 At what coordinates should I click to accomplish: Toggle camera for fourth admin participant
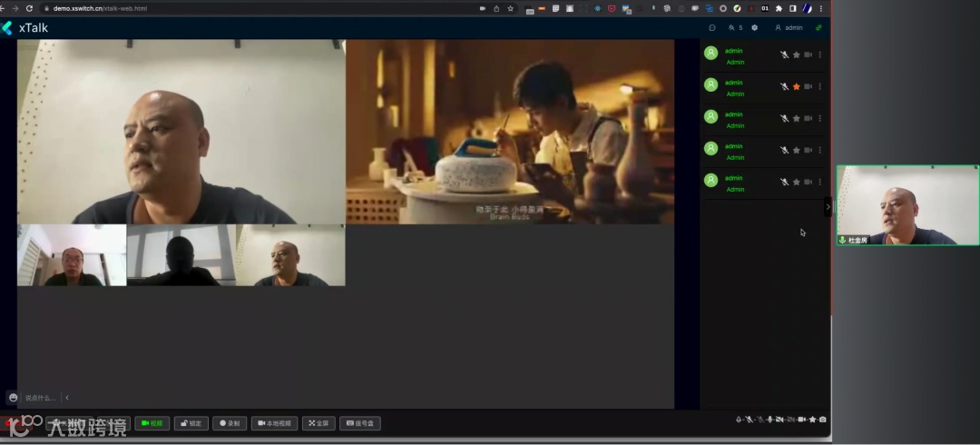pyautogui.click(x=808, y=150)
